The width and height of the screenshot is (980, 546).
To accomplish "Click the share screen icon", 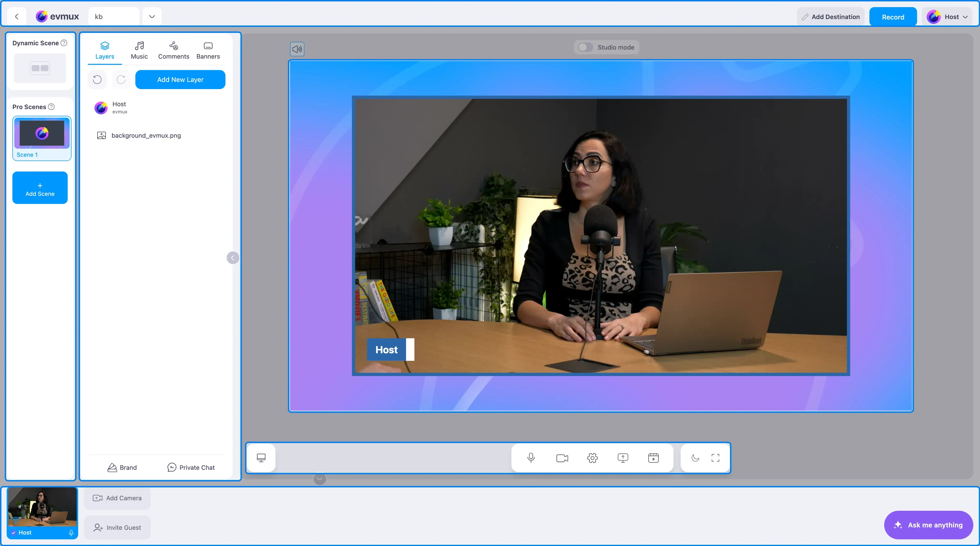I will click(x=623, y=458).
